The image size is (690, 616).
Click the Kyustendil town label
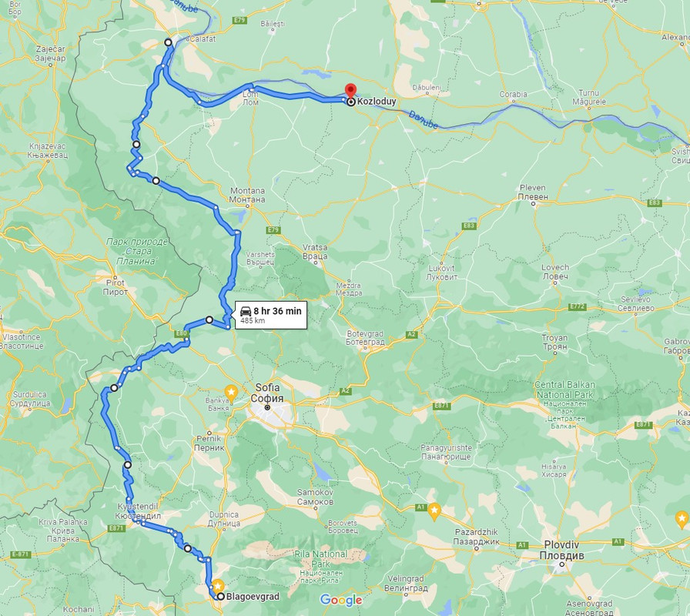tap(138, 511)
